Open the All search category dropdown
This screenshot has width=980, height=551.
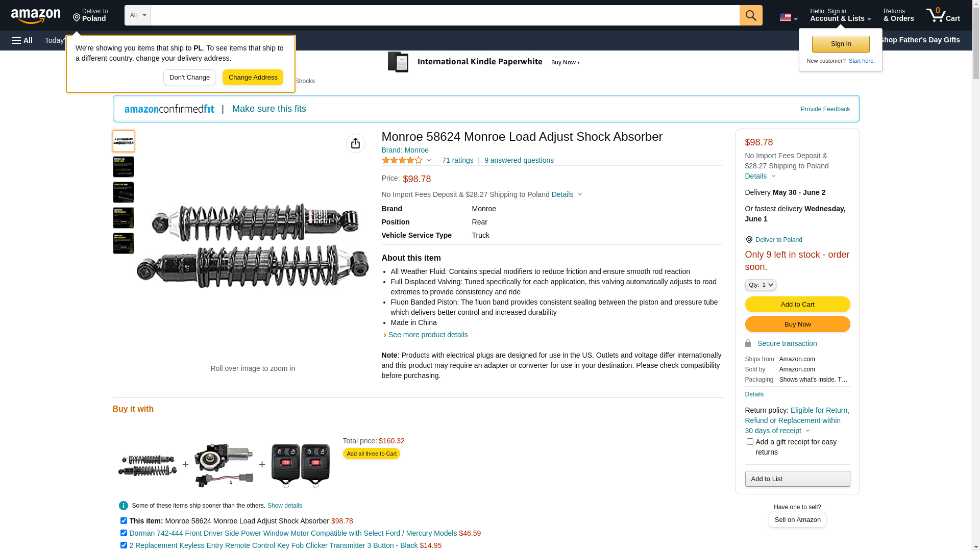click(137, 15)
